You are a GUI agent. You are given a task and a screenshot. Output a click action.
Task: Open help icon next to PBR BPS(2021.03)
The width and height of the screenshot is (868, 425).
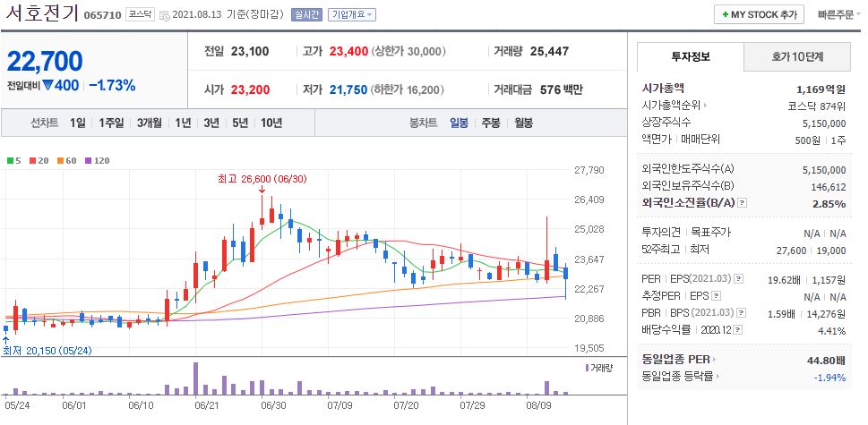[739, 313]
